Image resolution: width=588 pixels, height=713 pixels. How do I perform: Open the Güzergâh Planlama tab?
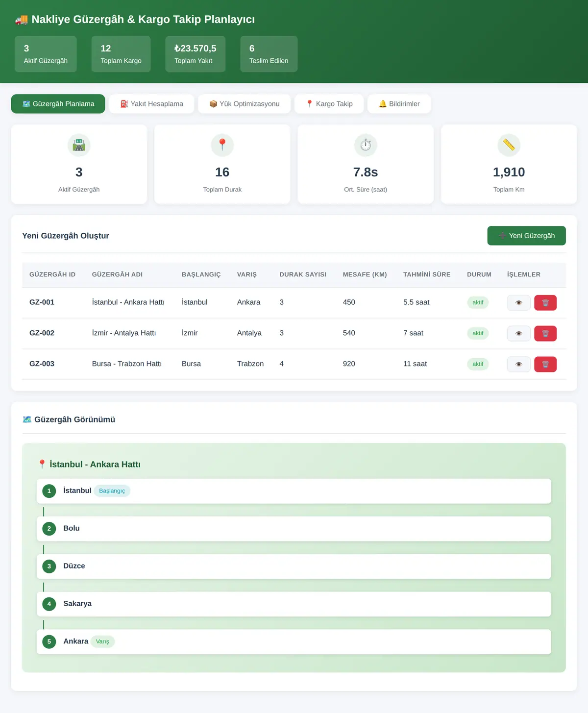tap(58, 104)
